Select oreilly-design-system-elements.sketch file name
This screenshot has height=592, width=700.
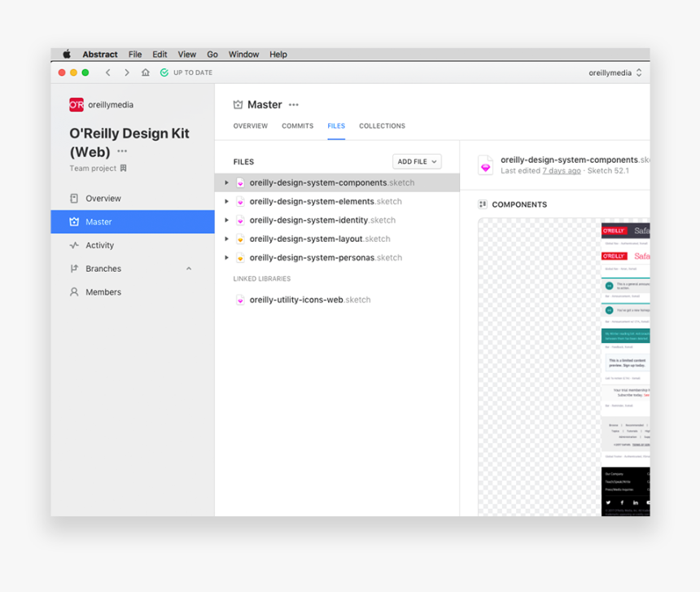(x=326, y=201)
